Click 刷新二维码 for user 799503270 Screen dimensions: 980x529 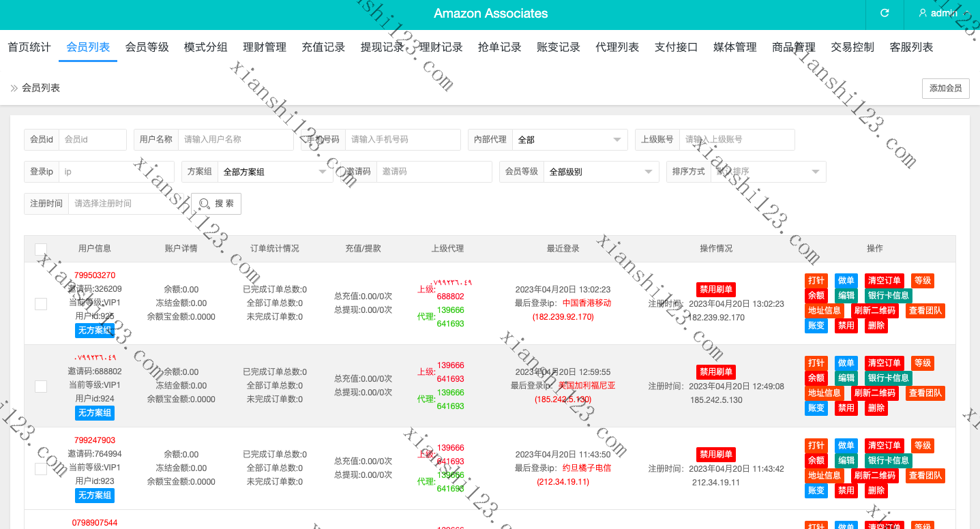[875, 311]
